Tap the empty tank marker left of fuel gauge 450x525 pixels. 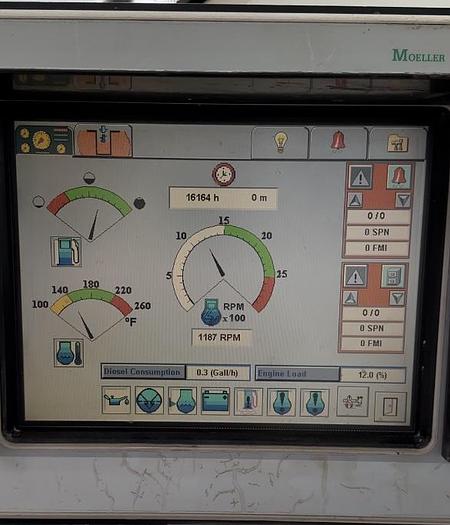point(39,202)
